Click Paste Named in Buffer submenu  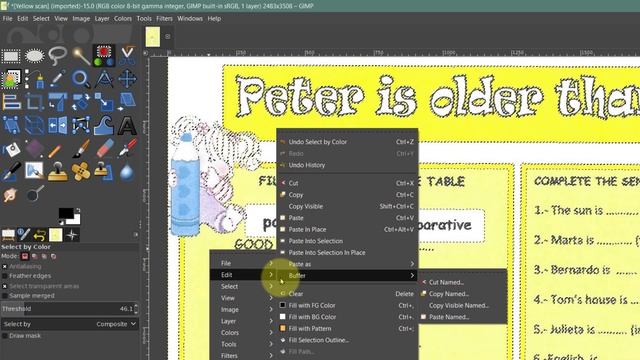463,317
